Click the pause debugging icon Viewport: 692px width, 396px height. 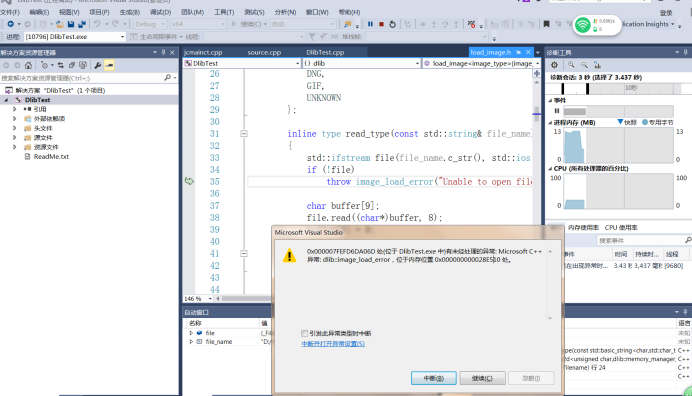click(x=370, y=24)
